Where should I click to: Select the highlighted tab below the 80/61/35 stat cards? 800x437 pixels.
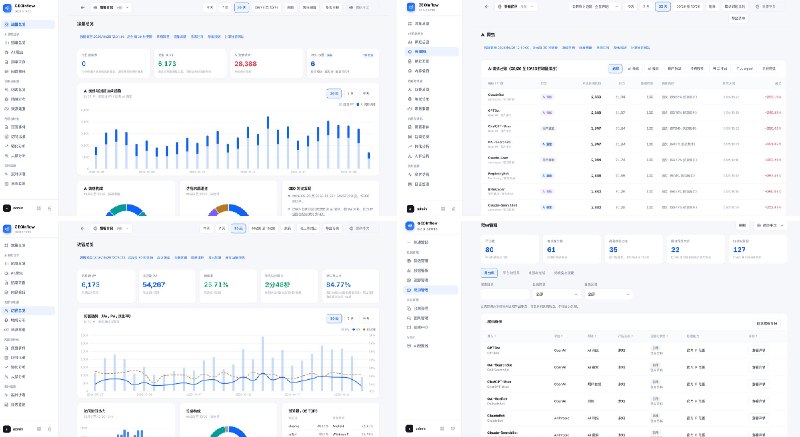tap(489, 273)
